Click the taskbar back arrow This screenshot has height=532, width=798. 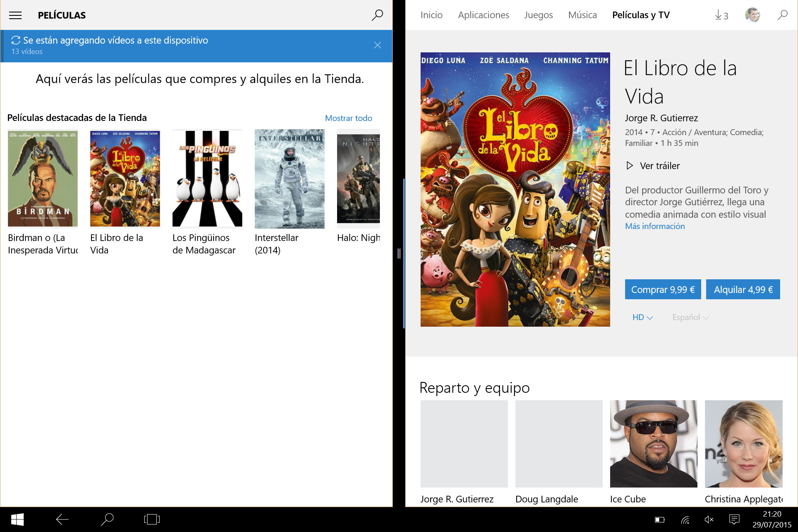tap(62, 519)
